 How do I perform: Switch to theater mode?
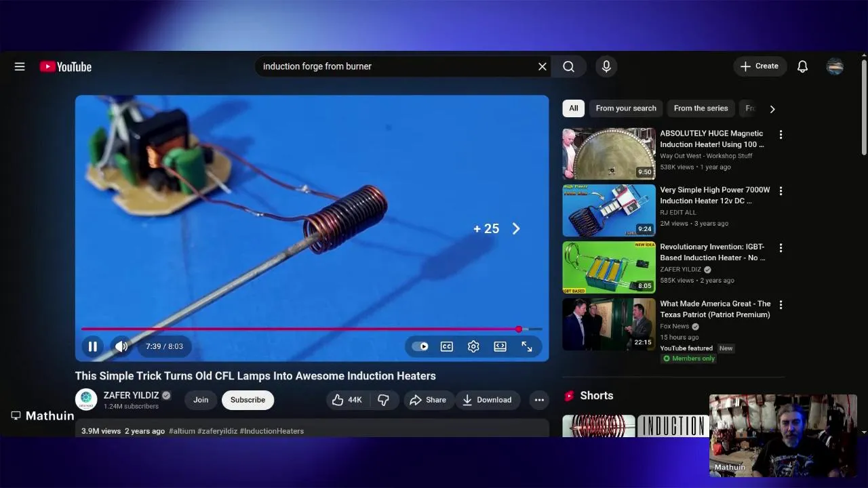[x=500, y=346]
